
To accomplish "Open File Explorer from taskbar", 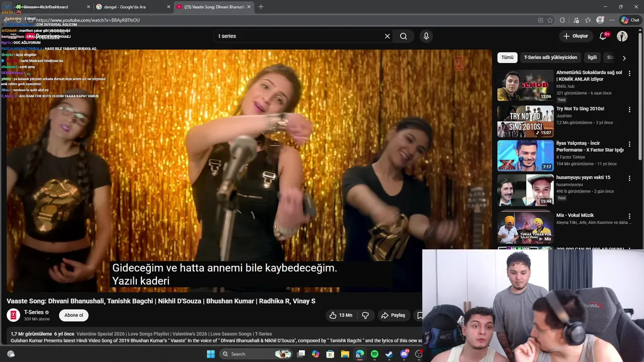I will coord(345,354).
